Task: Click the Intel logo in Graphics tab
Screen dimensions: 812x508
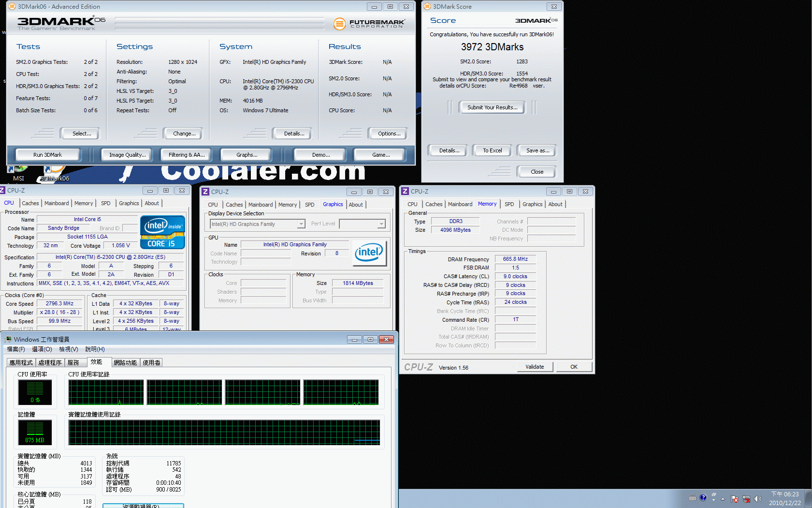Action: tap(369, 253)
